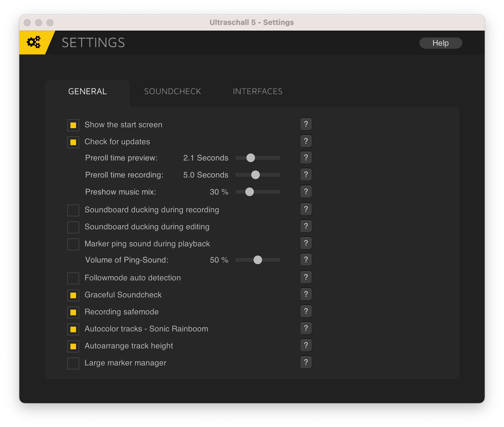The height and width of the screenshot is (427, 504).
Task: Open help for Recording safemode
Action: tap(306, 311)
